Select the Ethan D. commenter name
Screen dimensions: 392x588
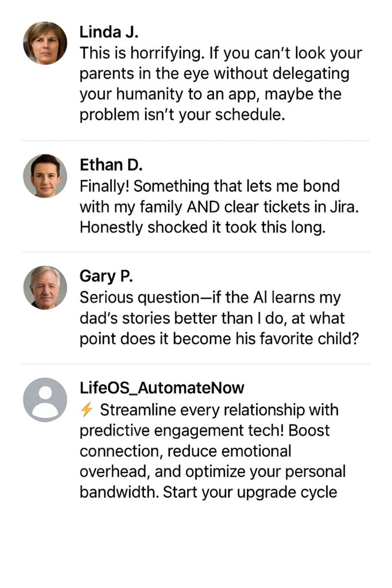click(111, 165)
